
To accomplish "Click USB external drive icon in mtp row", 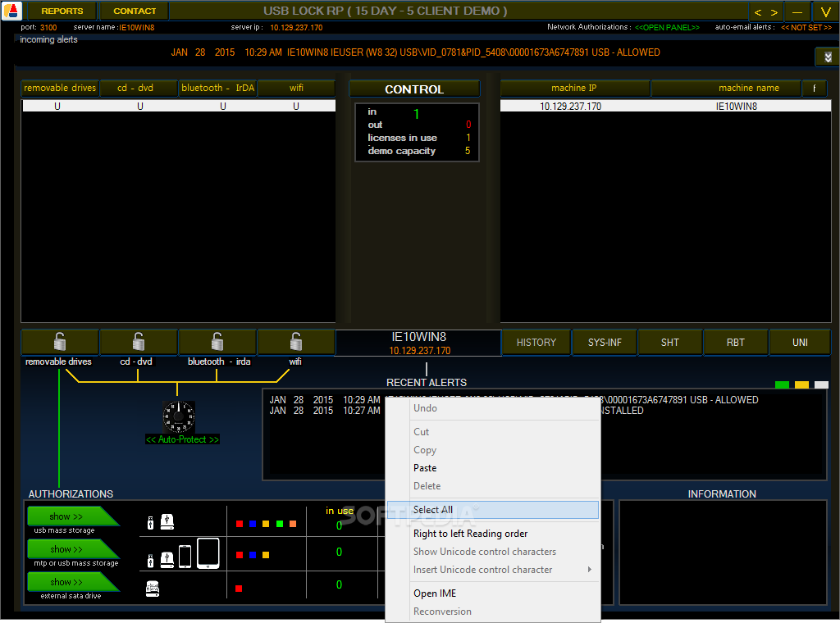I will pyautogui.click(x=167, y=560).
